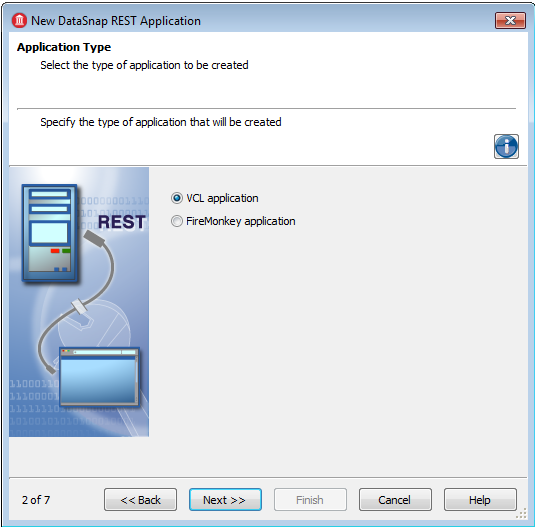This screenshot has width=535, height=527.
Task: Click the red DataSnap title bar icon
Action: pyautogui.click(x=19, y=20)
